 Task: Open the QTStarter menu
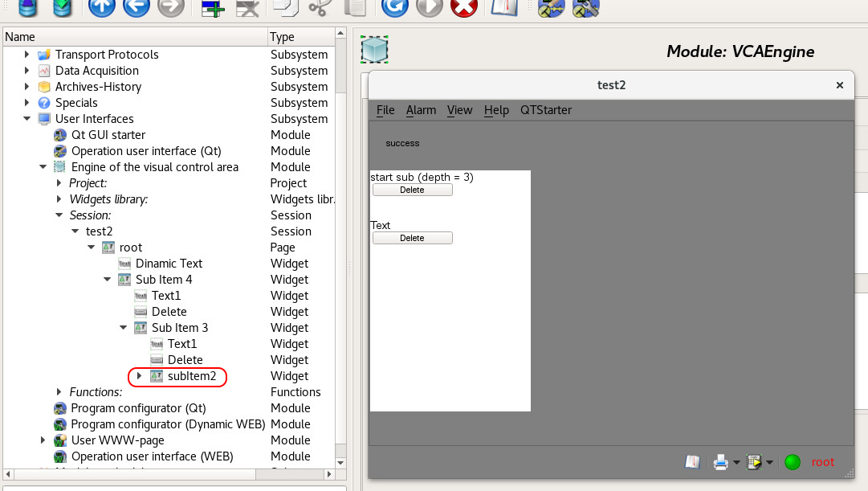[x=546, y=110]
